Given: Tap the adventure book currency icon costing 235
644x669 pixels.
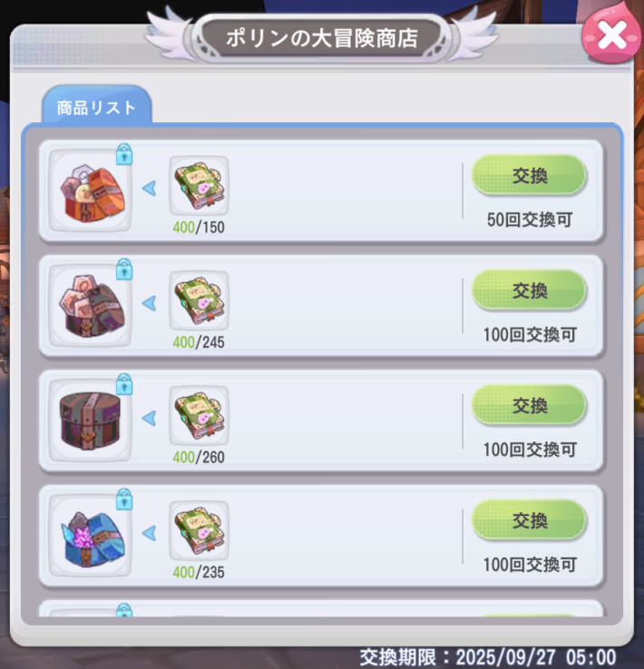Looking at the screenshot, I should 199,531.
